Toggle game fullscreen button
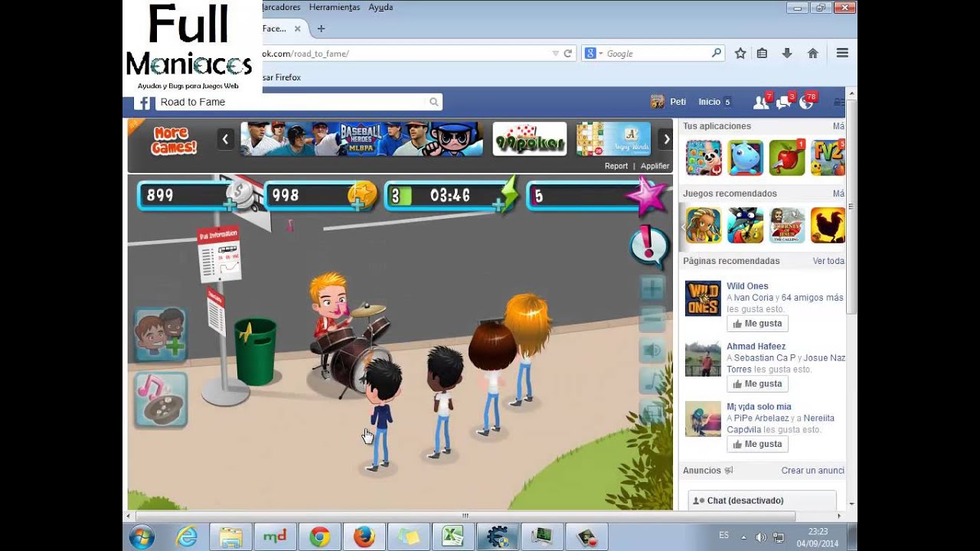The height and width of the screenshot is (551, 980). pyautogui.click(x=652, y=412)
